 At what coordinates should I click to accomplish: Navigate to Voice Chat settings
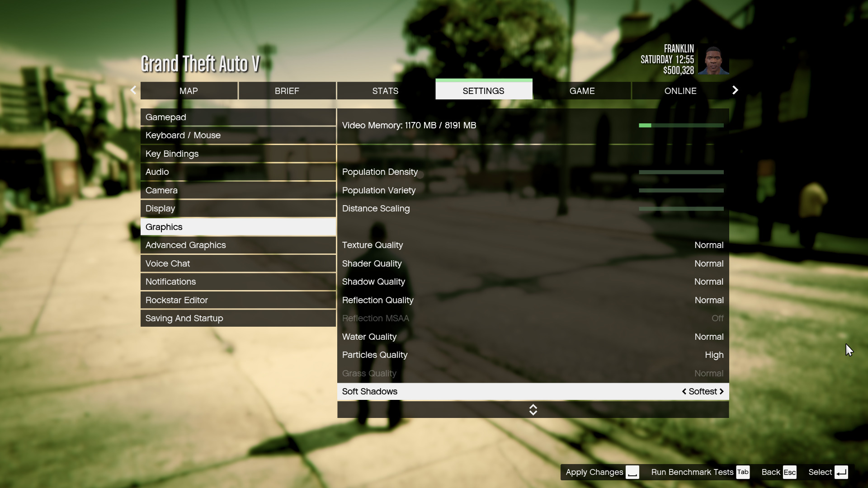click(167, 263)
